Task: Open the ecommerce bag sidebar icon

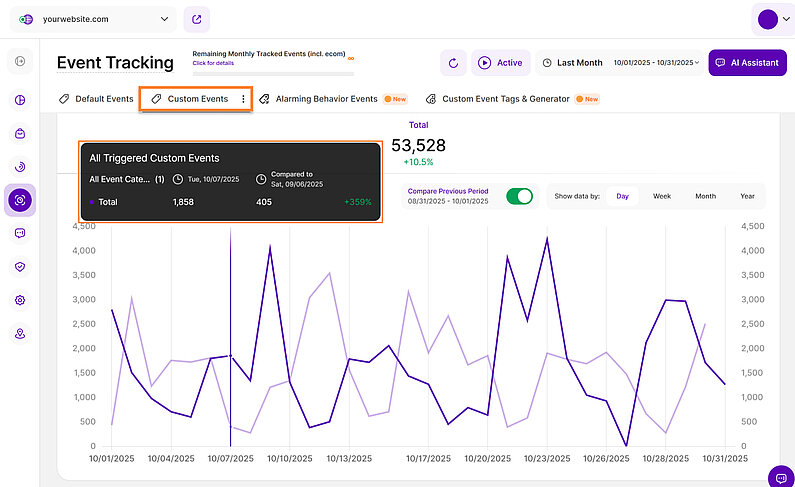Action: [20, 133]
